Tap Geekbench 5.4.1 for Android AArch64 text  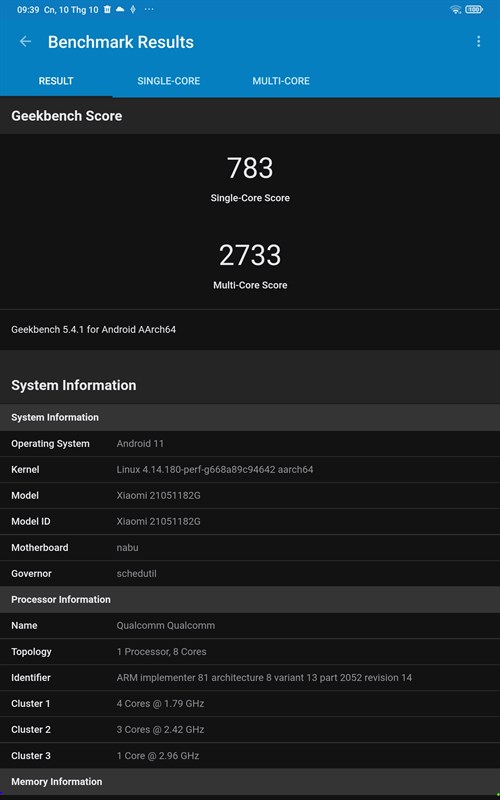point(93,330)
